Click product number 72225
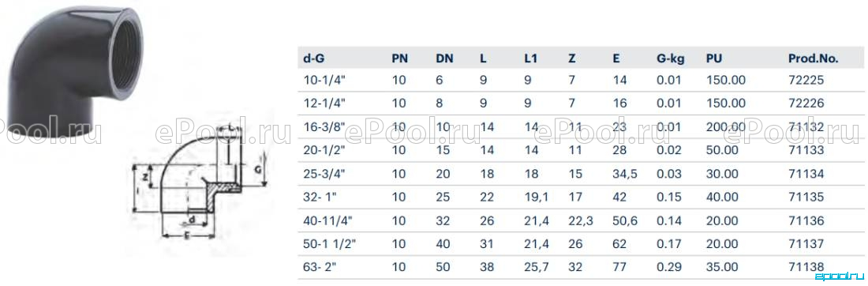Screen dimensions: 868x286 (x=806, y=80)
